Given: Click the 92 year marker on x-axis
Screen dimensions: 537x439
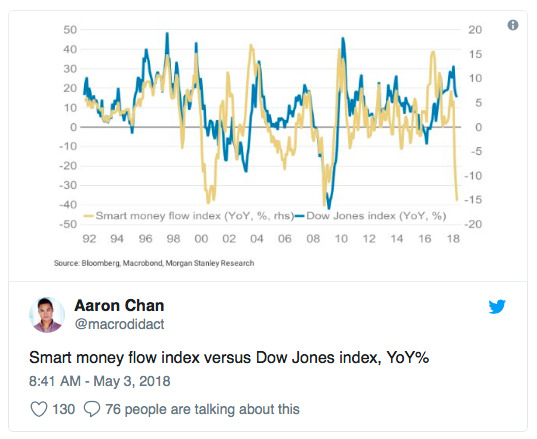Looking at the screenshot, I should click(x=89, y=239).
